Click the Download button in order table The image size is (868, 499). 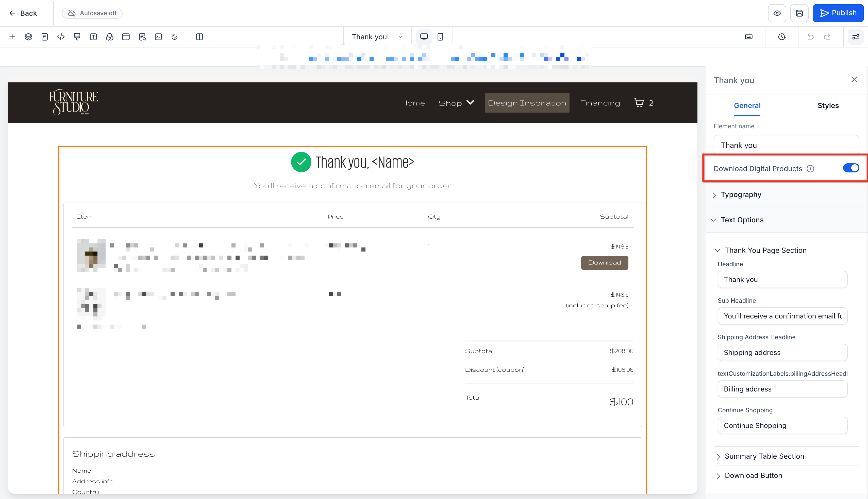coord(604,262)
